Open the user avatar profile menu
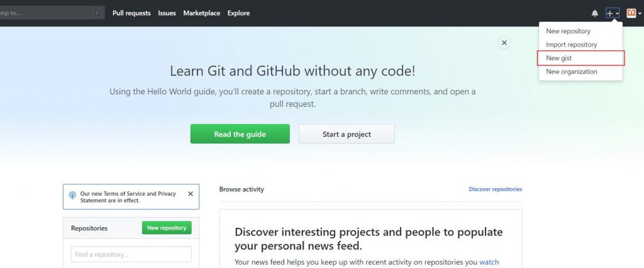Screen dimensions: 644x268 633,13
